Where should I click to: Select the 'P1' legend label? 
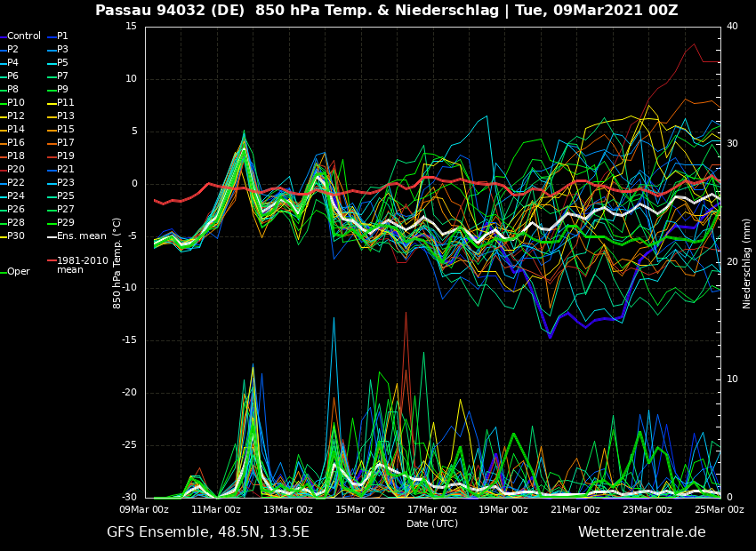pos(62,36)
